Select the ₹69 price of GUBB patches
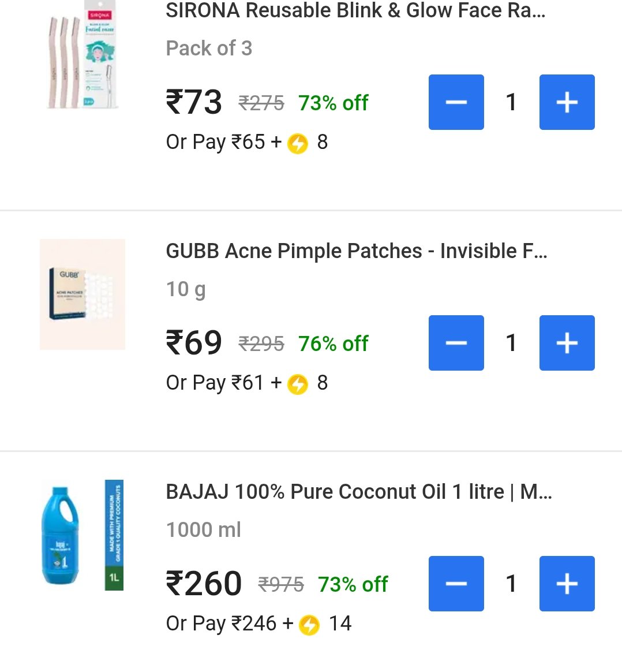 coord(194,343)
